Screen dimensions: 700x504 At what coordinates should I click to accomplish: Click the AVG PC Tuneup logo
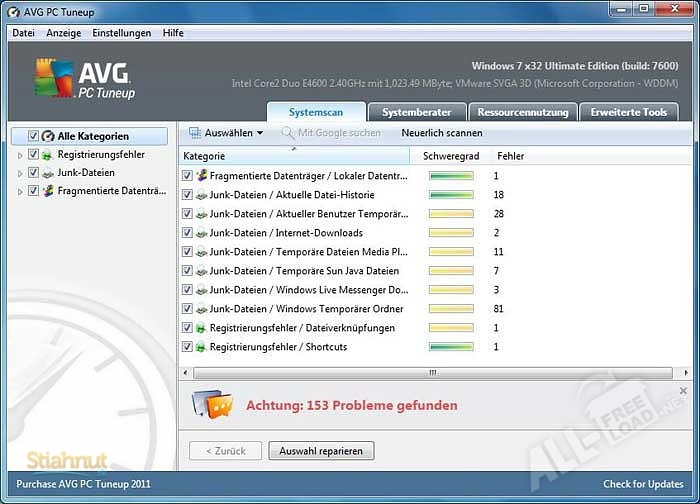86,78
